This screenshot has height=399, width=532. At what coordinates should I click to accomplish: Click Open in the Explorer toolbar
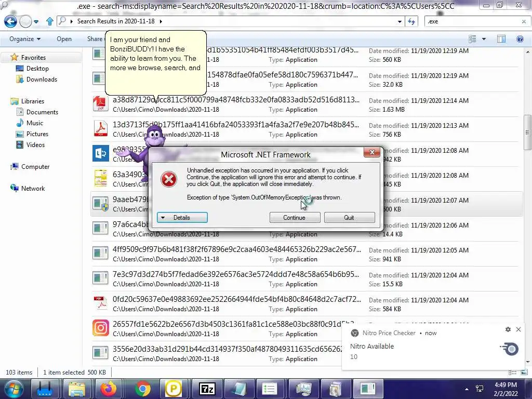64,39
